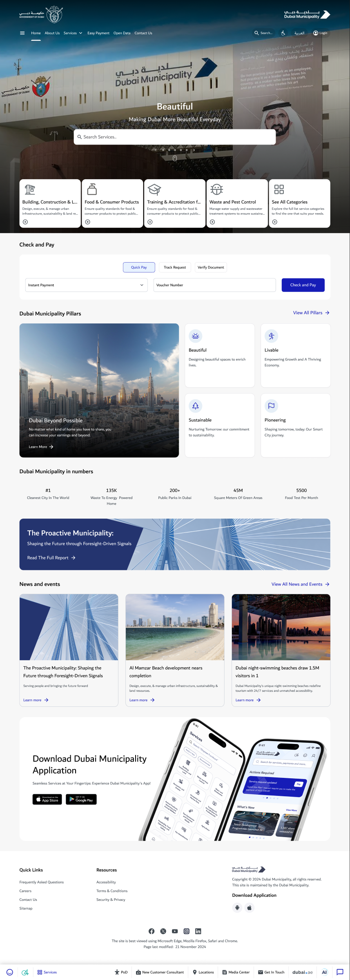Click the Sustainable pillar tree icon

196,406
